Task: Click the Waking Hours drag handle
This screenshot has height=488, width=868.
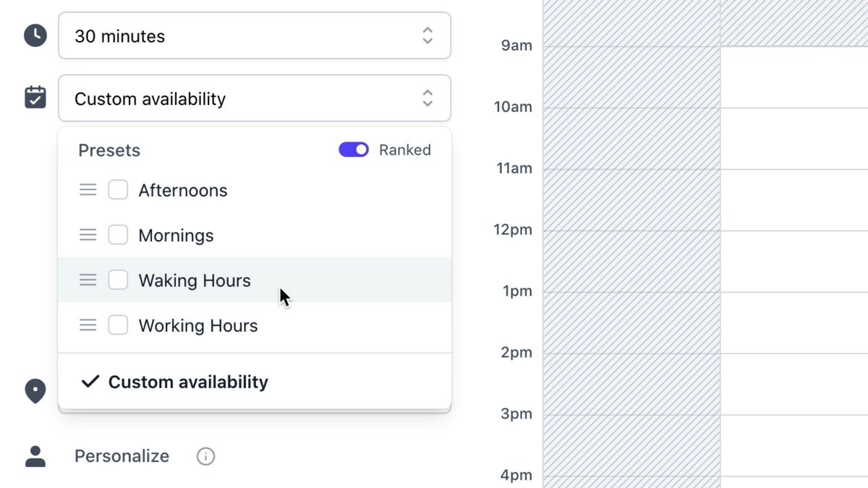Action: pyautogui.click(x=88, y=280)
